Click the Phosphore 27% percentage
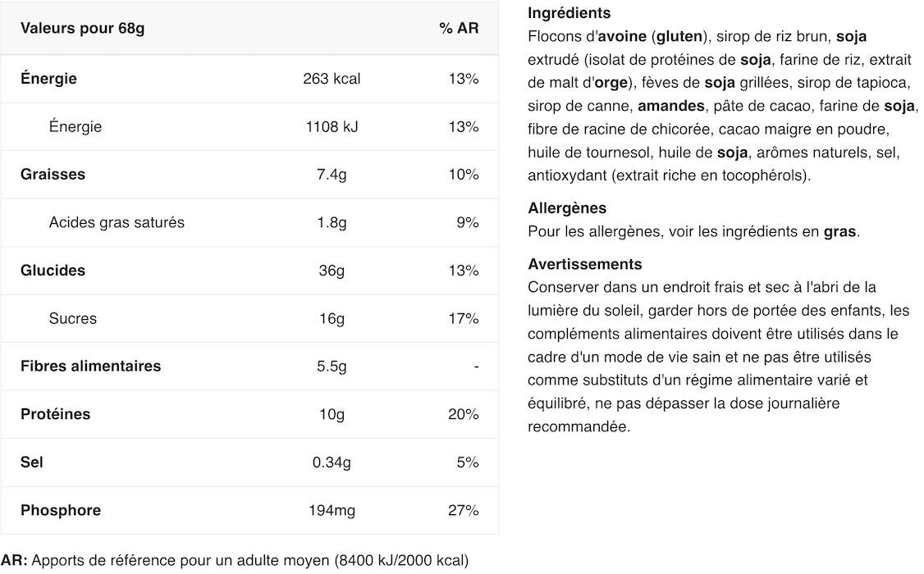Viewport: 924px width, 574px height. coord(463,510)
